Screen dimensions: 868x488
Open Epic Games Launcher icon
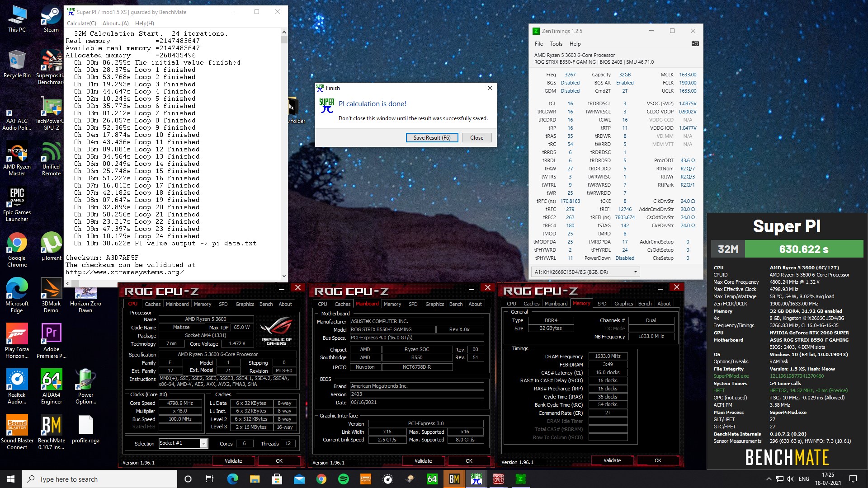pos(17,205)
